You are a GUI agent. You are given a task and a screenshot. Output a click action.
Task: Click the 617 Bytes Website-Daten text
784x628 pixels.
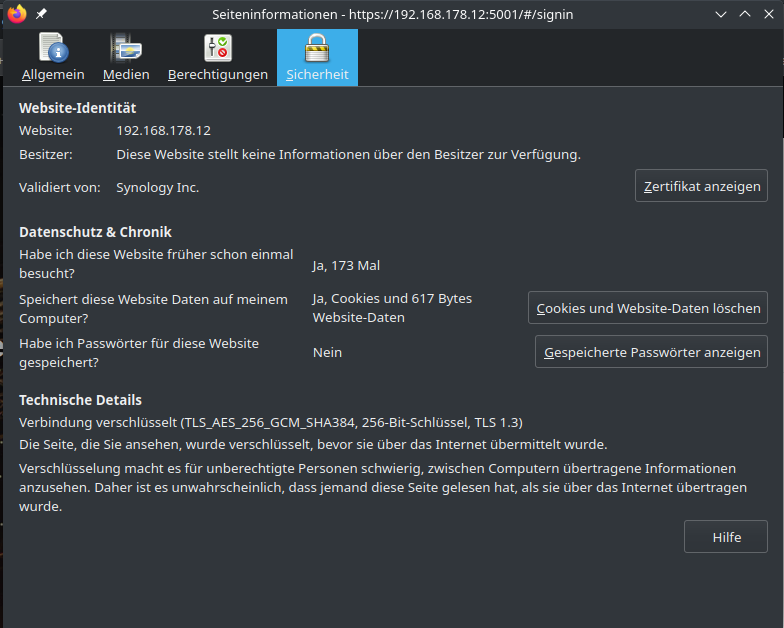pos(392,308)
